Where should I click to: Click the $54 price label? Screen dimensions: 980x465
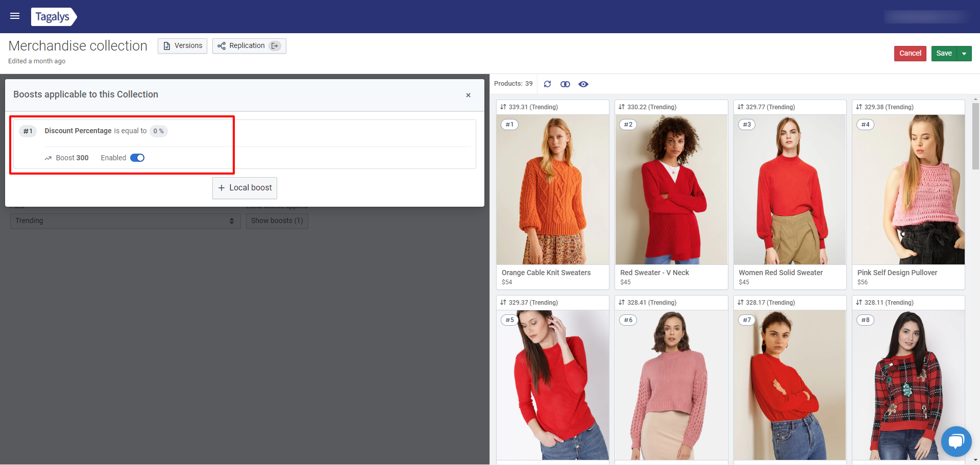tap(507, 282)
